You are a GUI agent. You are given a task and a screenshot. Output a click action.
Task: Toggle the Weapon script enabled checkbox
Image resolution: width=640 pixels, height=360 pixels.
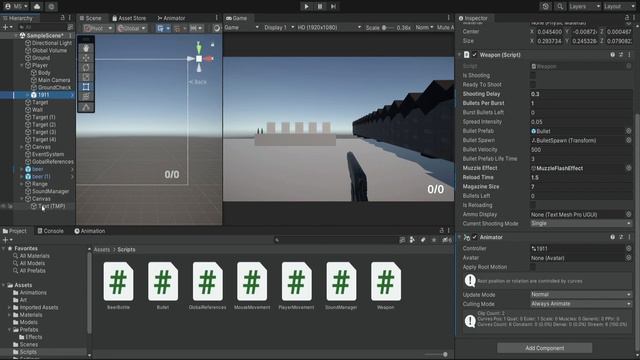(475, 55)
